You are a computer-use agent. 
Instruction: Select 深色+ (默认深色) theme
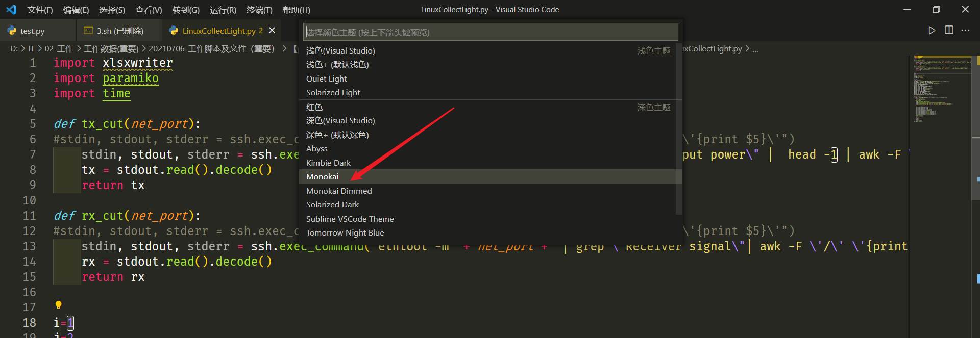point(490,135)
